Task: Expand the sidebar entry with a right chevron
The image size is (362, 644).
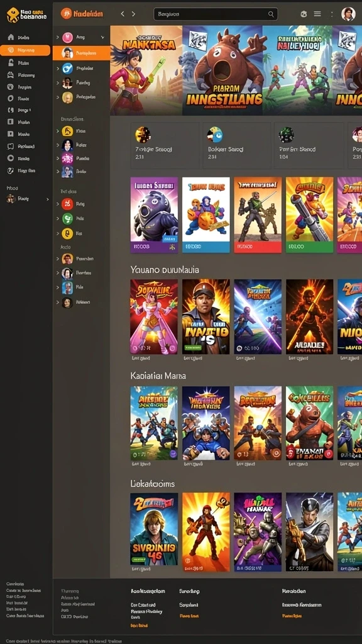Action: click(x=26, y=199)
